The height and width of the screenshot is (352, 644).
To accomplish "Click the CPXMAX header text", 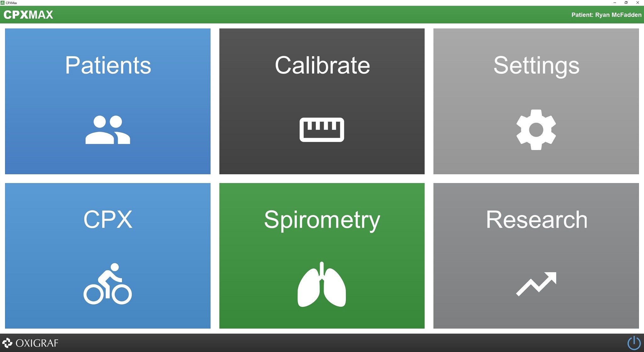I will tap(28, 14).
